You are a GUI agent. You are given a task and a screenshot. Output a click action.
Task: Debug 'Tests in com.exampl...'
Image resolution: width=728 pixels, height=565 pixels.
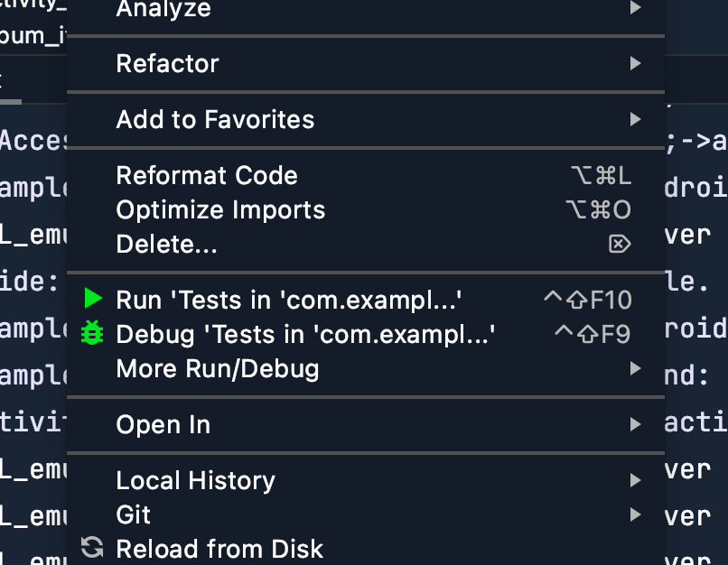[304, 335]
